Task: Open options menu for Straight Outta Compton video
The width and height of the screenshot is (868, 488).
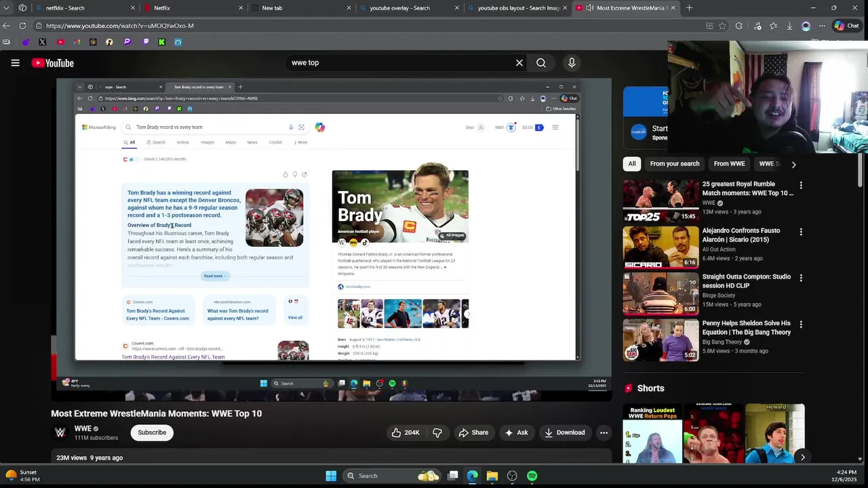Action: tap(801, 278)
